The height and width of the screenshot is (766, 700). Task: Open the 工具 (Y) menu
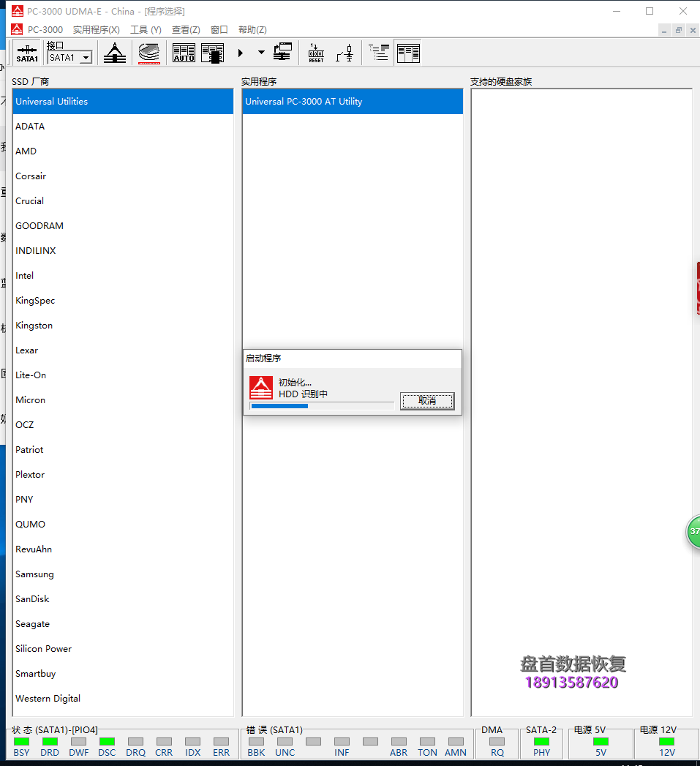(x=146, y=30)
